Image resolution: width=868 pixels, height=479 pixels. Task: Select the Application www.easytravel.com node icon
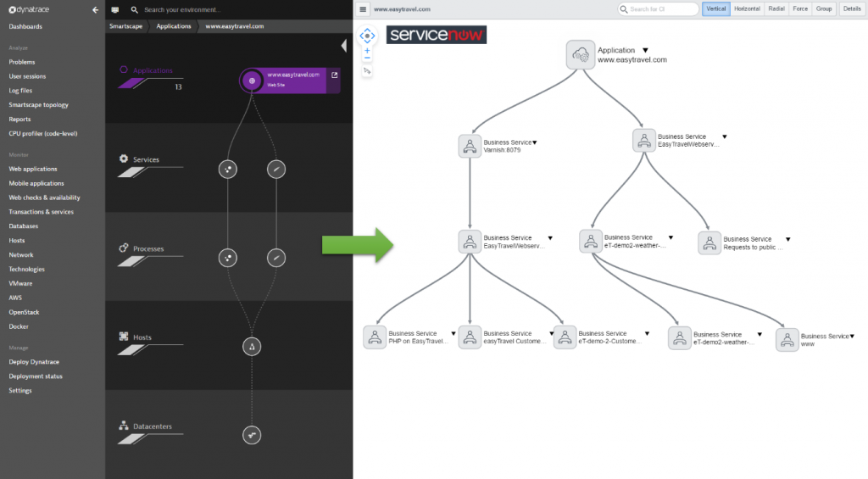click(x=580, y=54)
